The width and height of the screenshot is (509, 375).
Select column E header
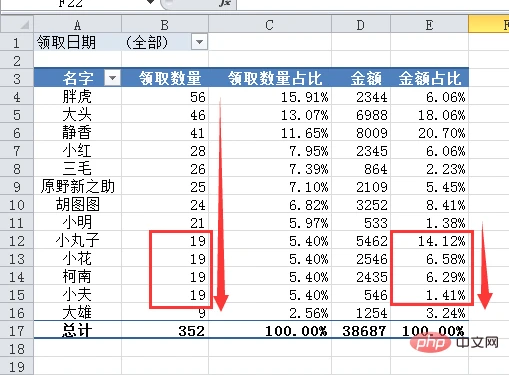coord(429,25)
